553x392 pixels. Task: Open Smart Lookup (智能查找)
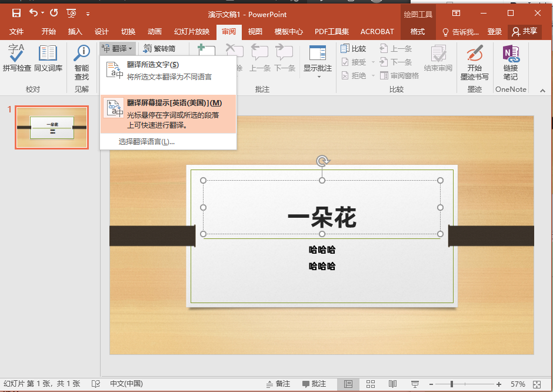tap(81, 62)
